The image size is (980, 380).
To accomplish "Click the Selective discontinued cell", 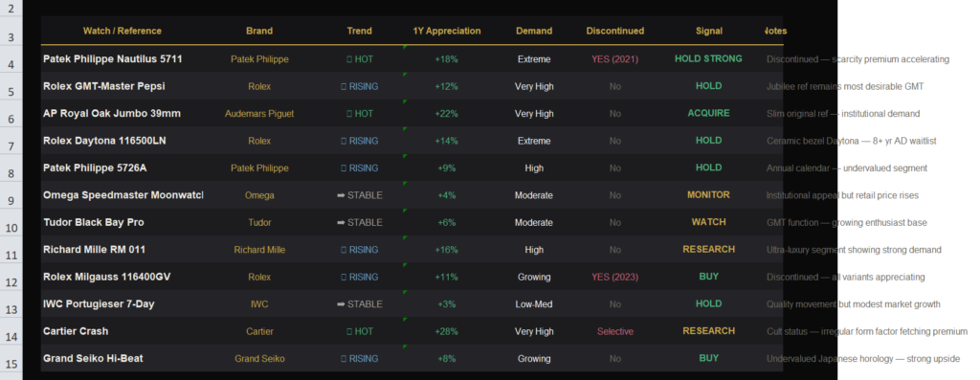I will pos(615,331).
